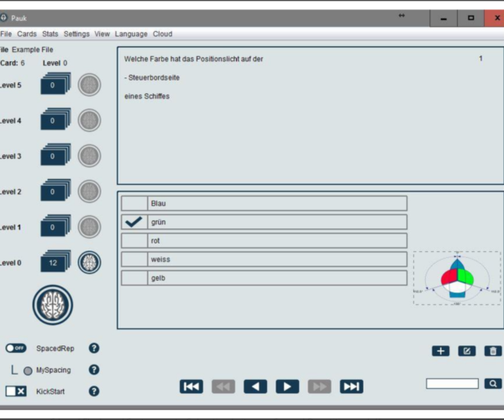This screenshot has width=504, height=420.
Task: Open the File menu
Action: [6, 34]
